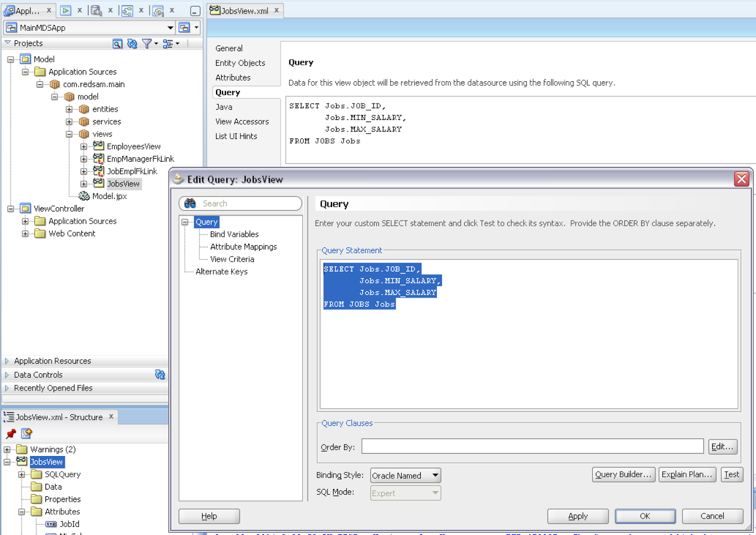The width and height of the screenshot is (756, 535).
Task: Cancel the Edit Query dialog
Action: (x=712, y=516)
